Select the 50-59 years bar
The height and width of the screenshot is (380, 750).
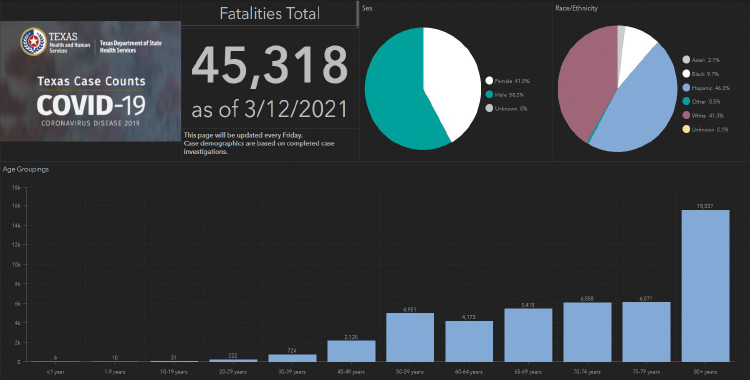(410, 337)
